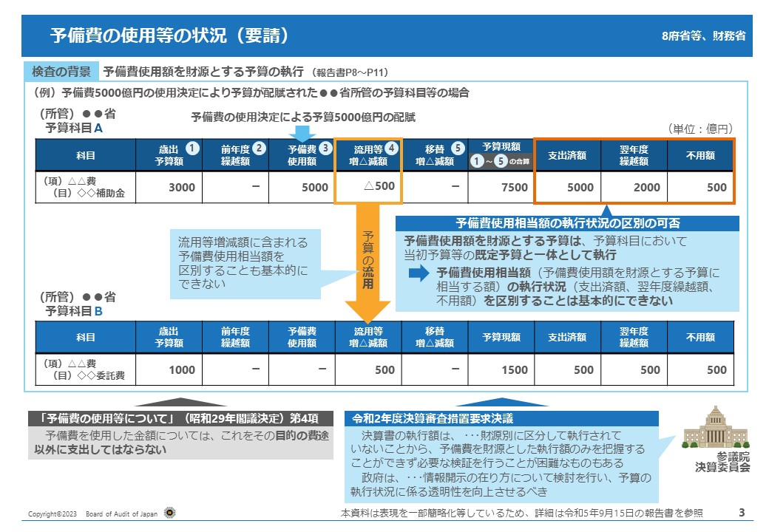Click the blue down arrow above 予備費使用額

pos(302,133)
